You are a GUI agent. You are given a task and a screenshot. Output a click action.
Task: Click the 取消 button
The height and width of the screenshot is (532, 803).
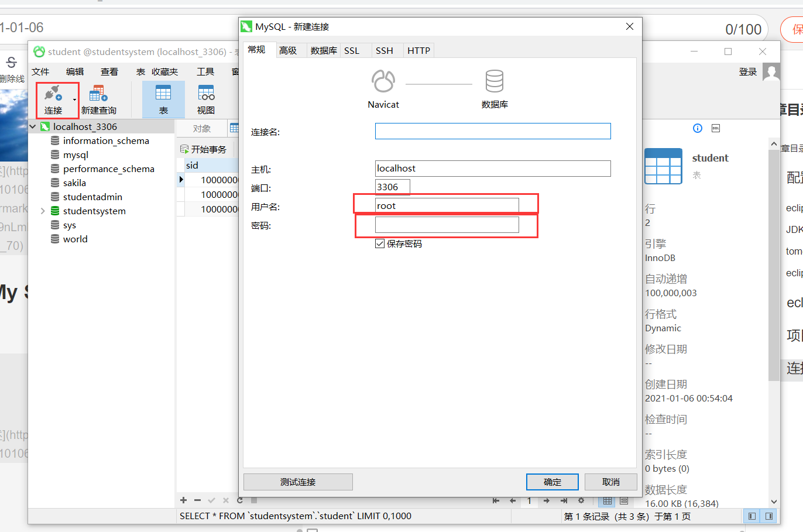(611, 482)
